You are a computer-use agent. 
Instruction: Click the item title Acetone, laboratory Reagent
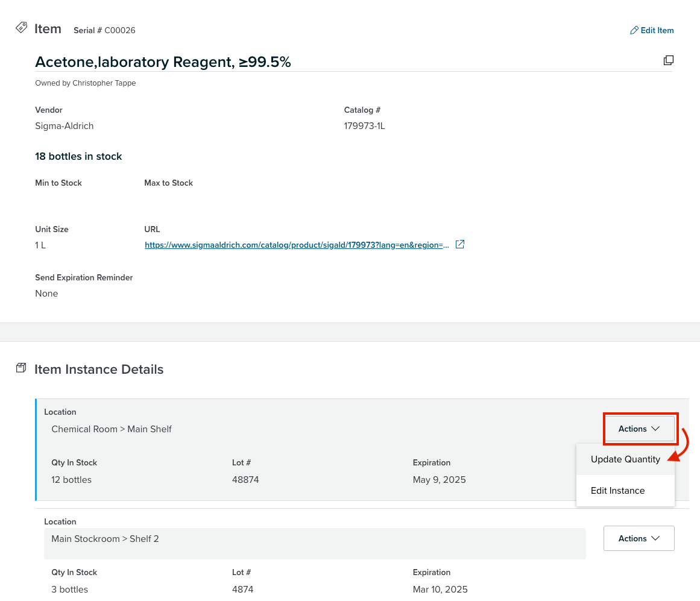[163, 61]
